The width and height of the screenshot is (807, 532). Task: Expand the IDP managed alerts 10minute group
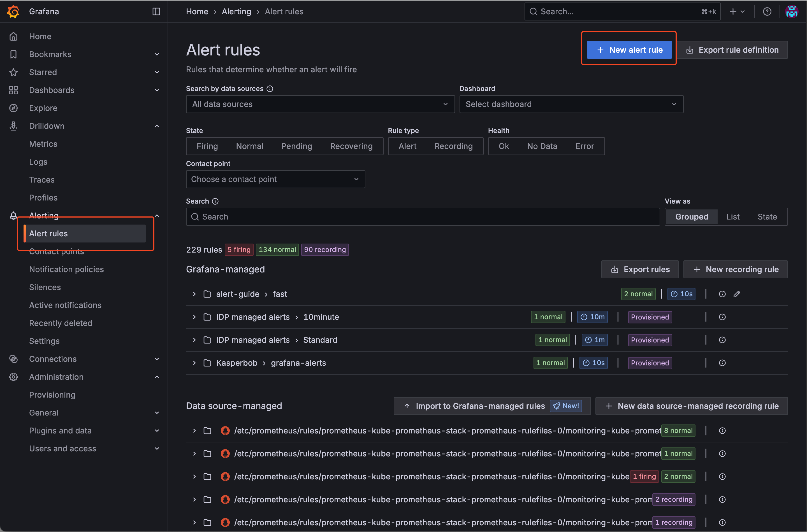[x=194, y=317]
